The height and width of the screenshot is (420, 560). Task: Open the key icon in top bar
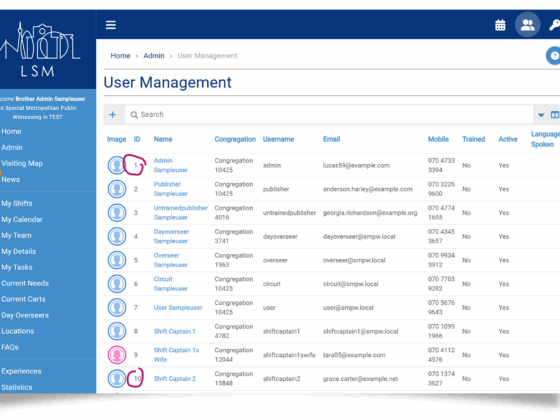click(554, 25)
